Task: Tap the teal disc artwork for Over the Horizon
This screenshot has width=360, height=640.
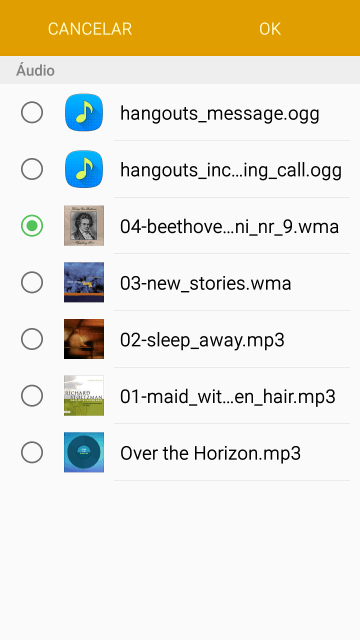Action: (84, 452)
